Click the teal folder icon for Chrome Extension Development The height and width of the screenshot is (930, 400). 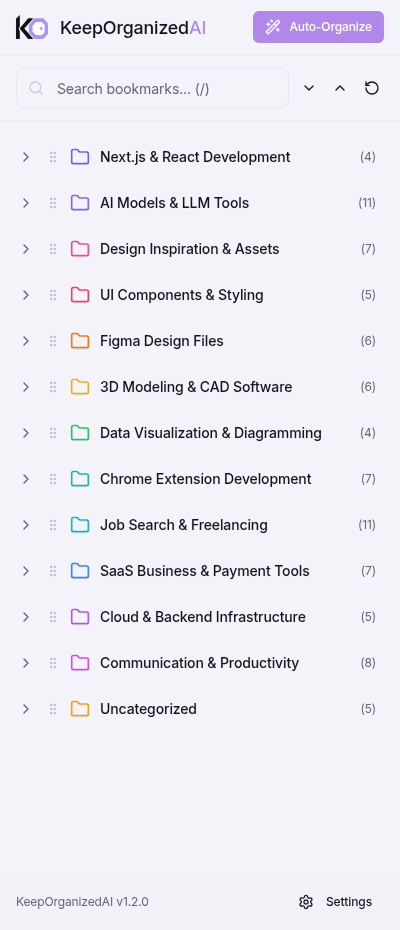(x=80, y=479)
